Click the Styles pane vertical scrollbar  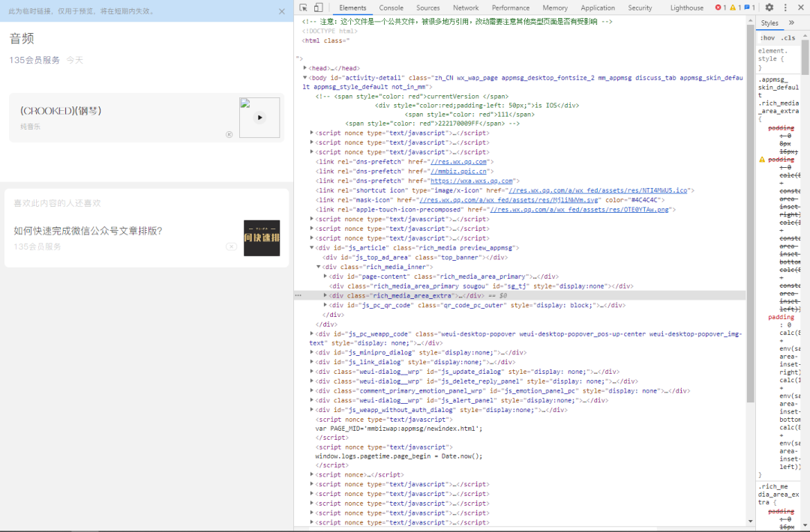805,55
